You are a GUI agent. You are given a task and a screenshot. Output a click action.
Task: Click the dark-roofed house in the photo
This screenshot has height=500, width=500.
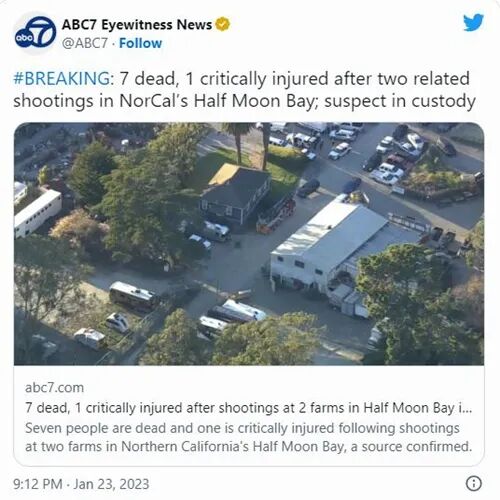point(235,193)
